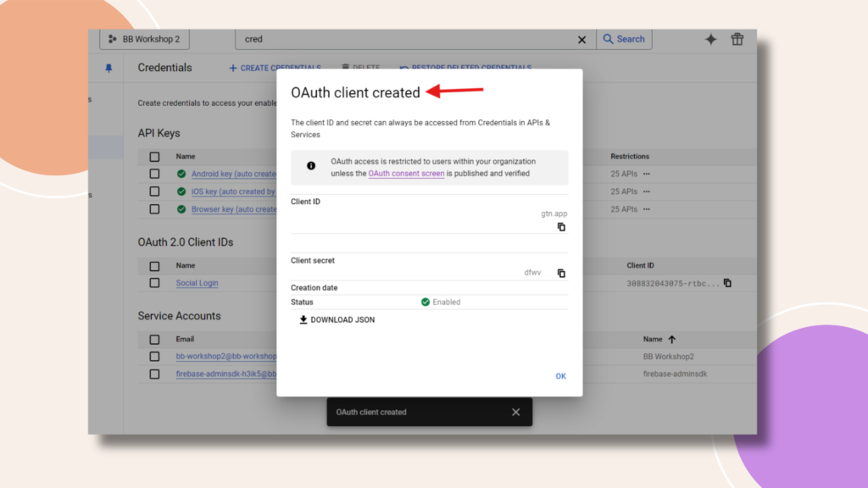The width and height of the screenshot is (868, 488).
Task: Open the Browser key restrictions ellipsis
Action: coord(647,210)
